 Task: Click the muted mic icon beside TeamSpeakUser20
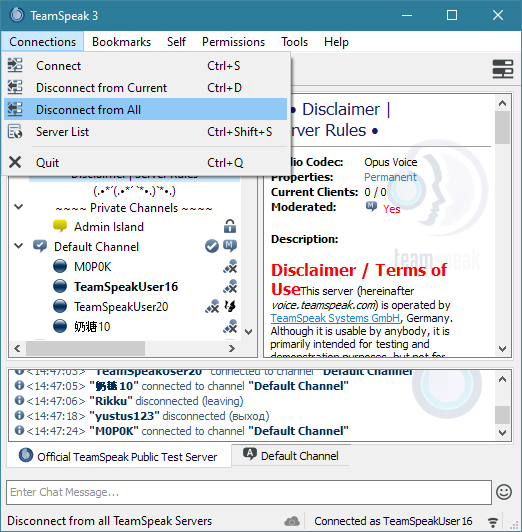[212, 306]
